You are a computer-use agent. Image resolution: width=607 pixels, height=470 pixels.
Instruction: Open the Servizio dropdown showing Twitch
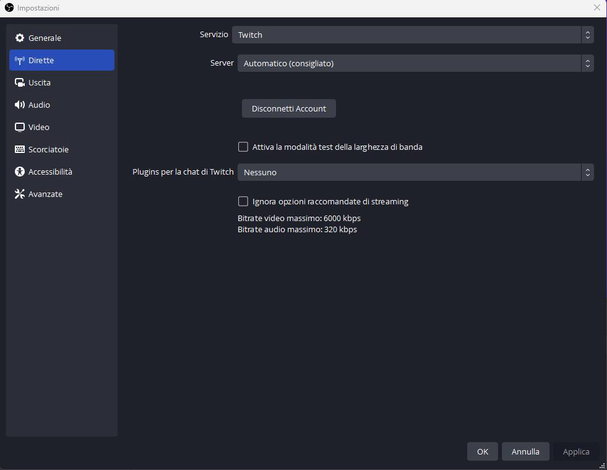click(413, 35)
